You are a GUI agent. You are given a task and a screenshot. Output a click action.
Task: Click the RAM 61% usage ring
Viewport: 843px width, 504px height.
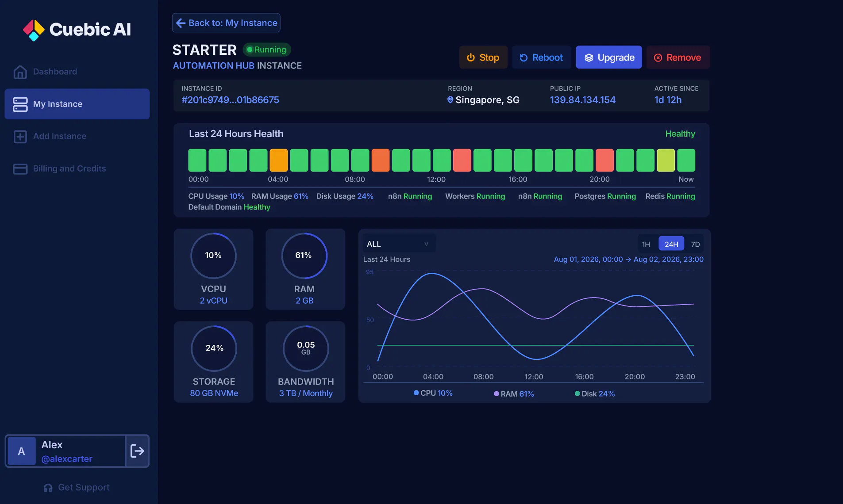(x=304, y=256)
